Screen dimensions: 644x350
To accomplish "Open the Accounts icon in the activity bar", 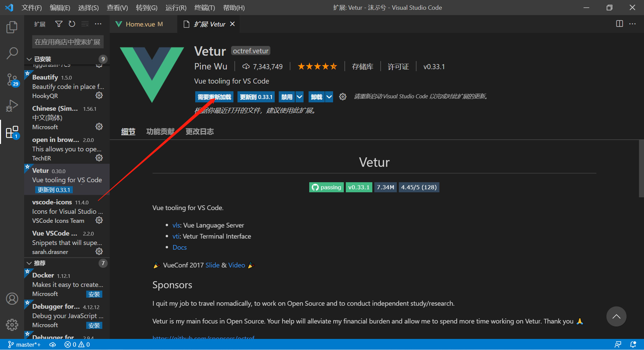I will [12, 298].
